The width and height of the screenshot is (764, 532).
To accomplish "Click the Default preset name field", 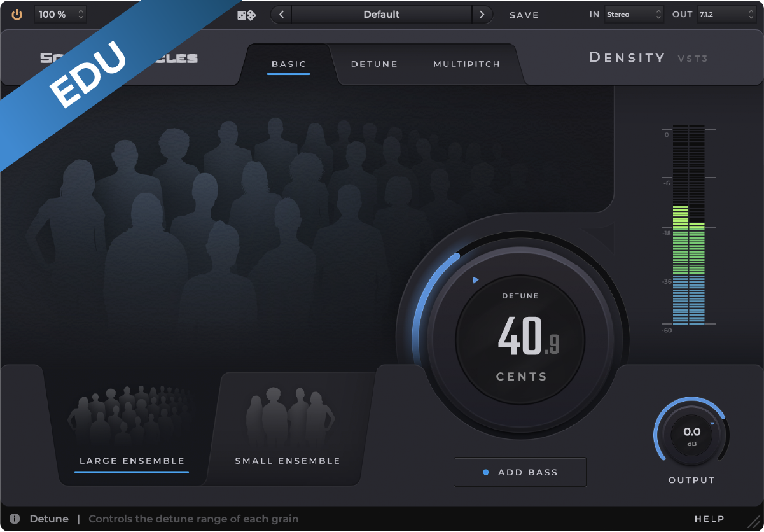I will 381,15.
